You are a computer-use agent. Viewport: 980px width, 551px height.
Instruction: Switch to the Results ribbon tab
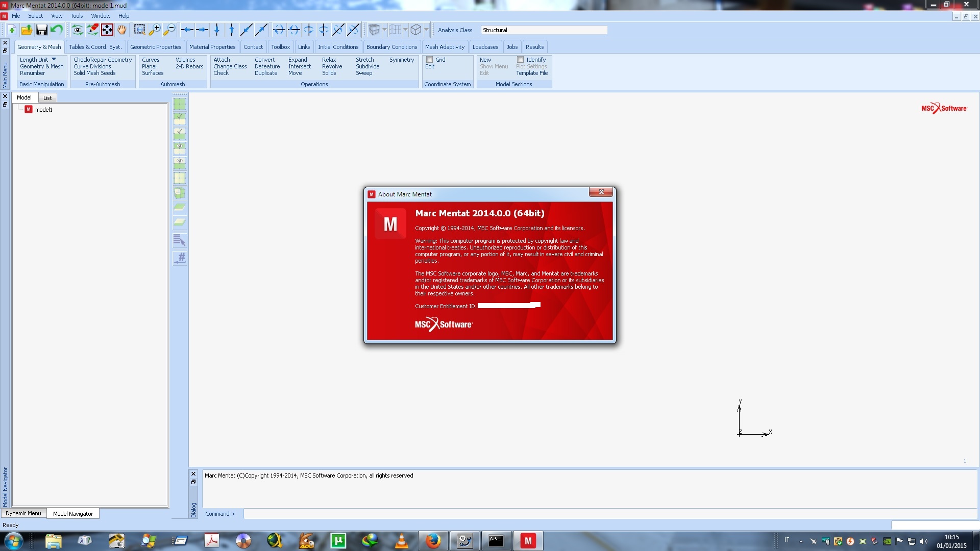(x=535, y=46)
